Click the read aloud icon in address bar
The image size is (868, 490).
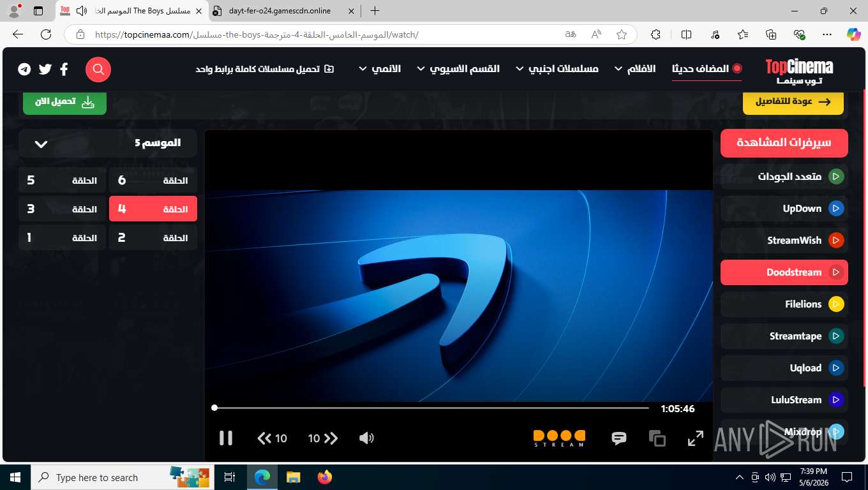pyautogui.click(x=596, y=34)
